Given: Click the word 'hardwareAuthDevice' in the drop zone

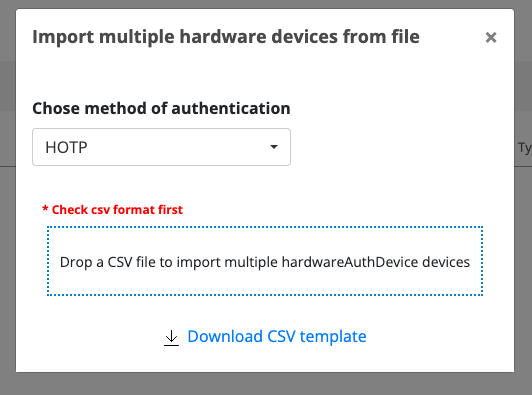Looking at the screenshot, I should click(350, 262).
